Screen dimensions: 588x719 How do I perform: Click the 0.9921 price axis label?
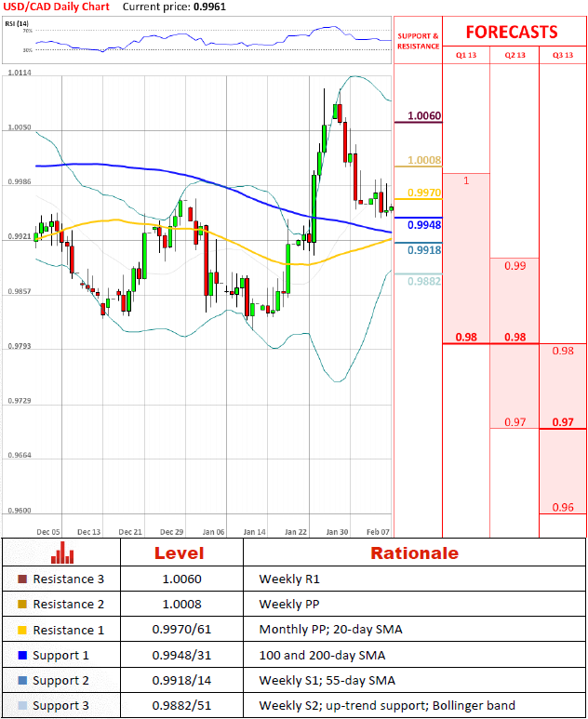coord(20,236)
